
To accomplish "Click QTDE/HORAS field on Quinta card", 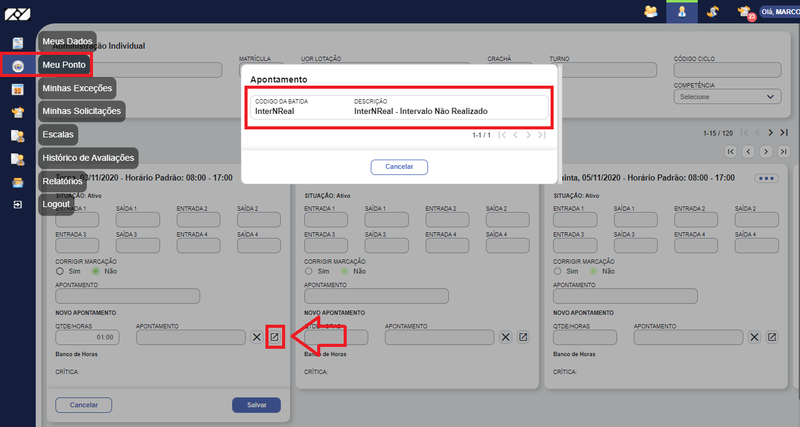I will tap(585, 337).
